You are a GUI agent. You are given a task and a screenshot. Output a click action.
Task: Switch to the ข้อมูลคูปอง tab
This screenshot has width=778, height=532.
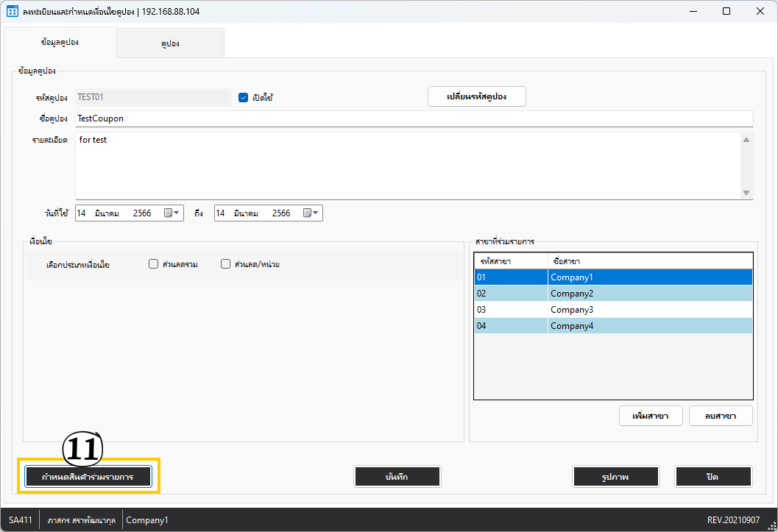(x=60, y=43)
